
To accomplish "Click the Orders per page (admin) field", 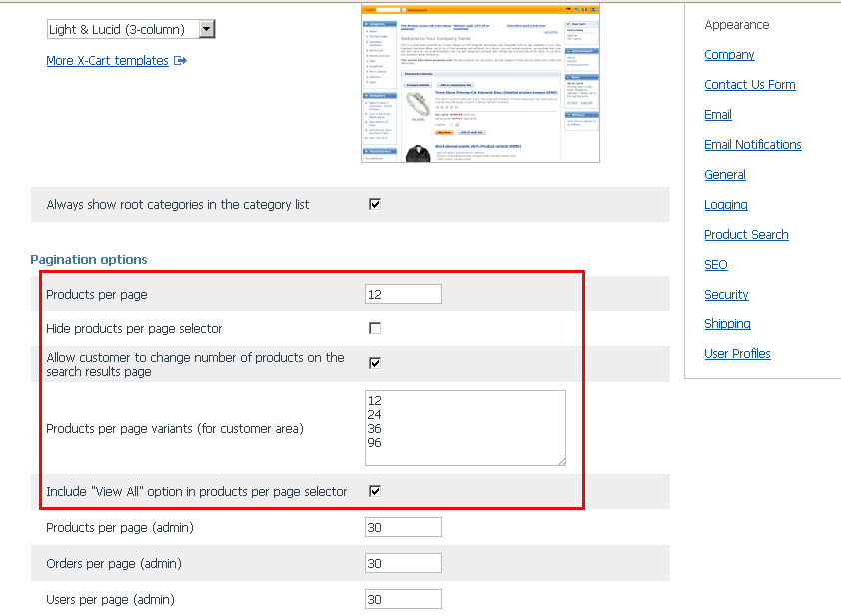I will (x=403, y=563).
